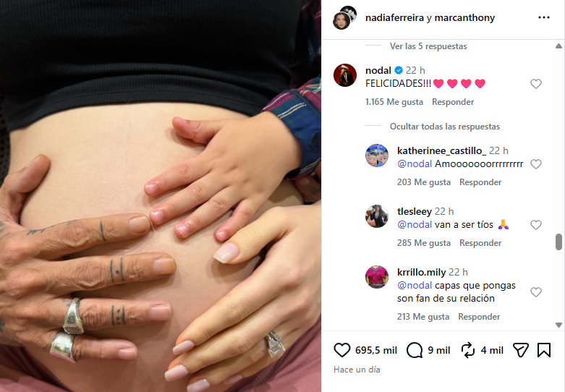The height and width of the screenshot is (392, 565).
Task: Like tlesleey's reply about tíos
Action: tap(536, 225)
